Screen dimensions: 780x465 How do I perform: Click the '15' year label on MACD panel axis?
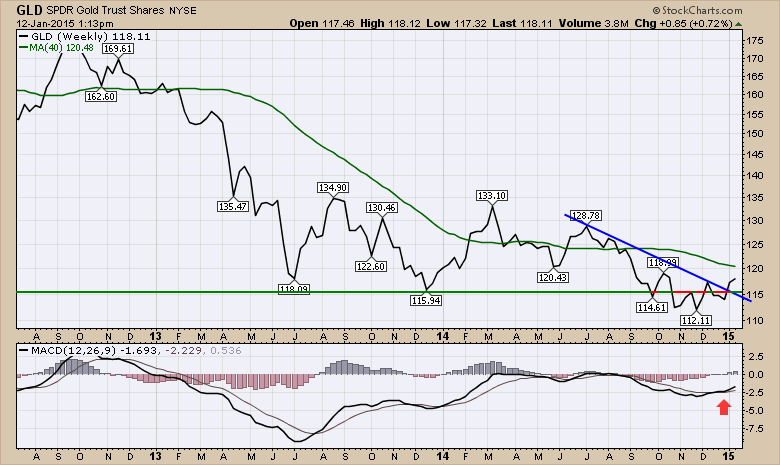[x=729, y=456]
